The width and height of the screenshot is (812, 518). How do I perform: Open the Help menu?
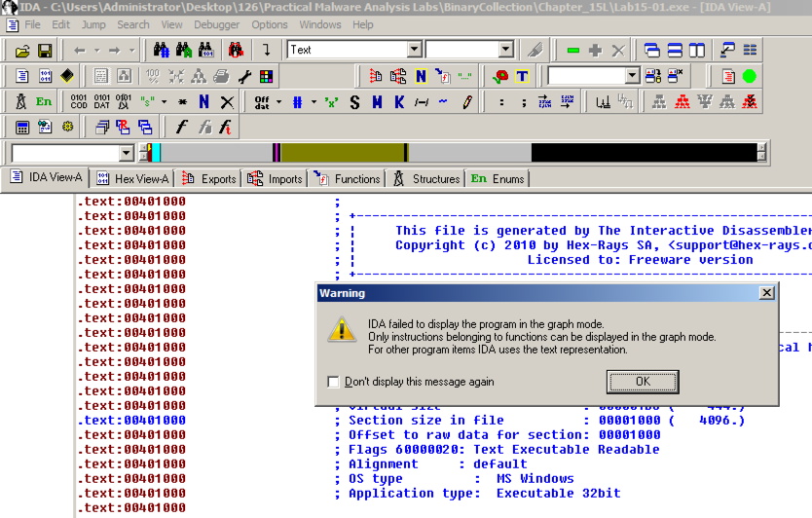[363, 24]
